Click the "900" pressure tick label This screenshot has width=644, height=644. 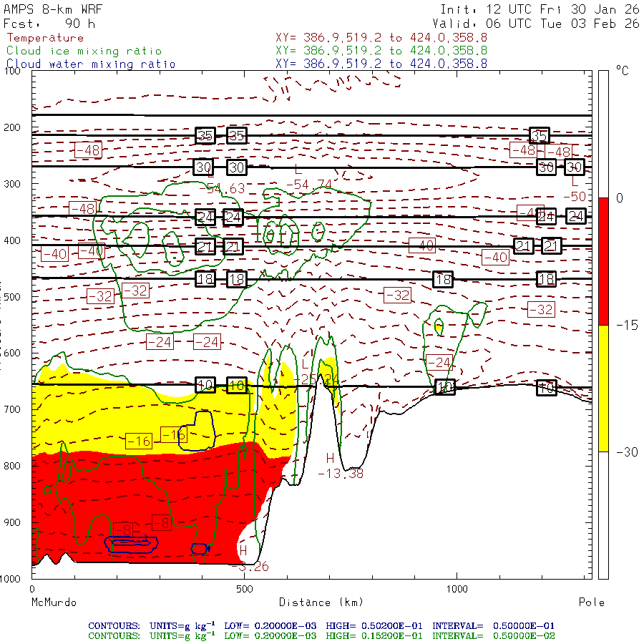[x=12, y=522]
